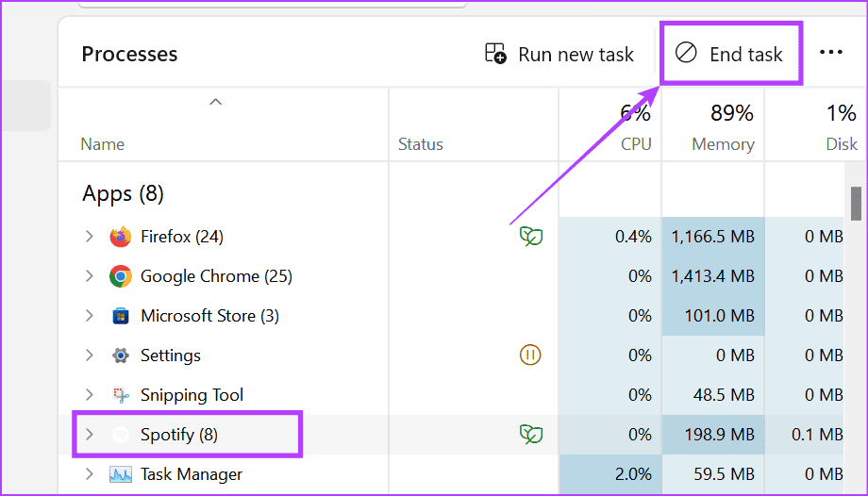Click the Spotify app icon
The image size is (868, 496).
click(120, 435)
